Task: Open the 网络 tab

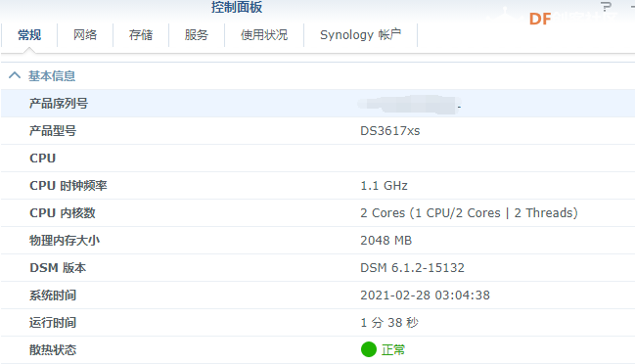Action: click(85, 35)
